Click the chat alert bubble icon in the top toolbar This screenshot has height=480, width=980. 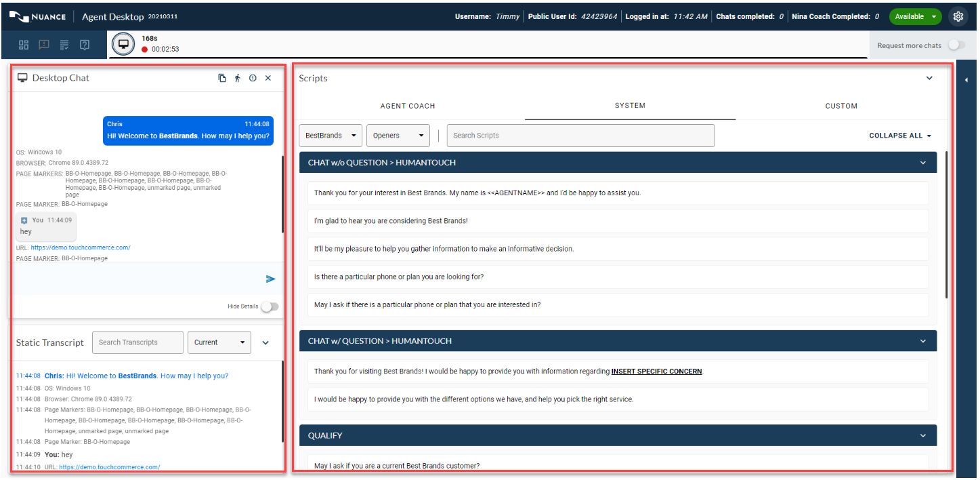(x=44, y=45)
